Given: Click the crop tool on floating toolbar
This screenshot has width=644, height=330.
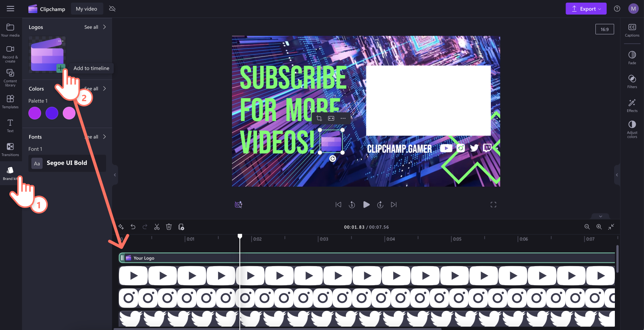Looking at the screenshot, I should click(319, 118).
